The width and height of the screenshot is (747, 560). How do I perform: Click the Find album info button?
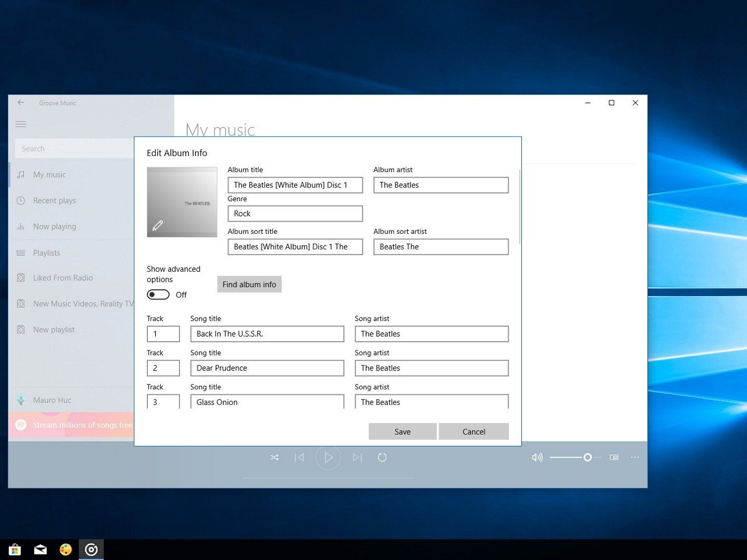(x=249, y=284)
